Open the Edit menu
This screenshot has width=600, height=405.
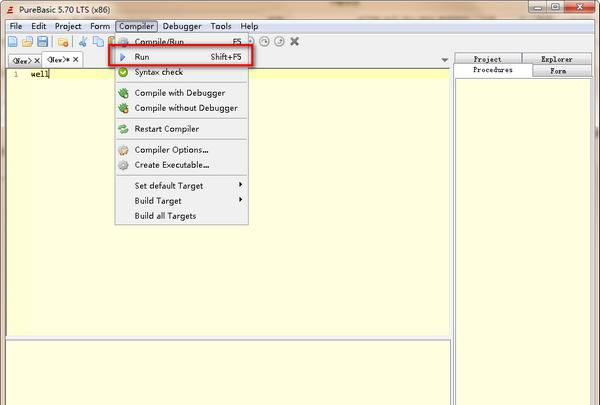[39, 26]
